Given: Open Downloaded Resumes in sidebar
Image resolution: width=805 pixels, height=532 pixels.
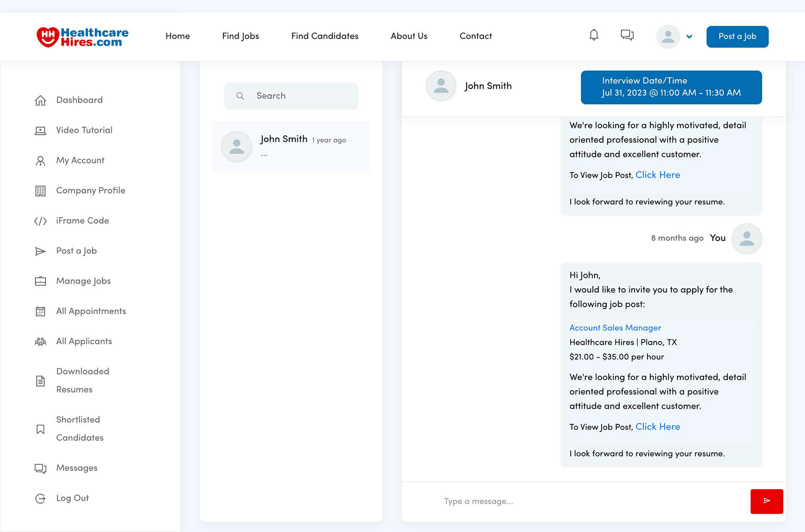Looking at the screenshot, I should 83,380.
